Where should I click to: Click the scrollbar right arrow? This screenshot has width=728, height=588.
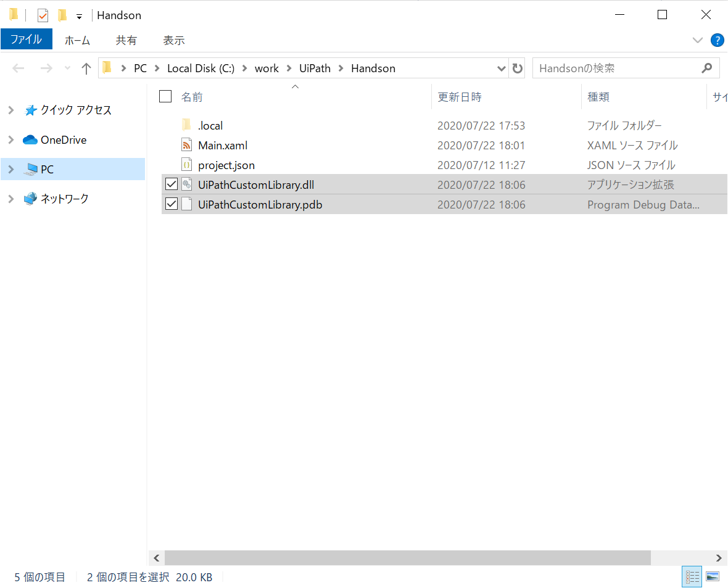click(719, 558)
